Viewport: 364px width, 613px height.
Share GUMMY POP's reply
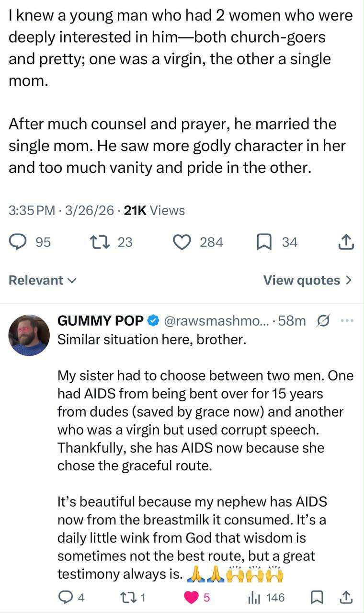pos(346,597)
